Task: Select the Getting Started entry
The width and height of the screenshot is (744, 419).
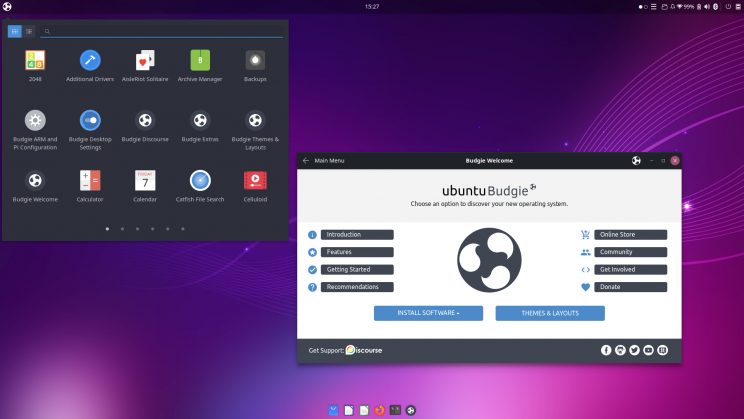Action: [x=357, y=270]
